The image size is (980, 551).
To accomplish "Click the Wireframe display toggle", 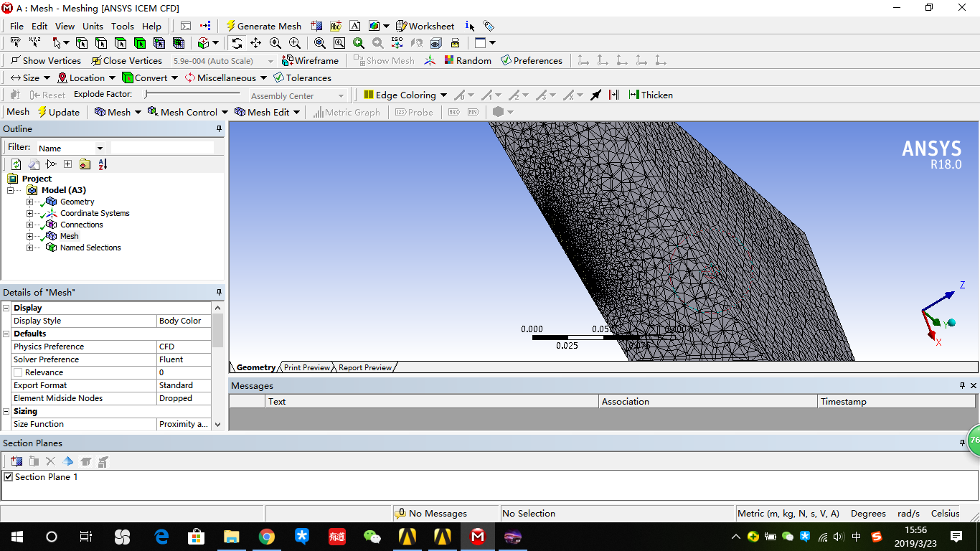I will [x=311, y=60].
